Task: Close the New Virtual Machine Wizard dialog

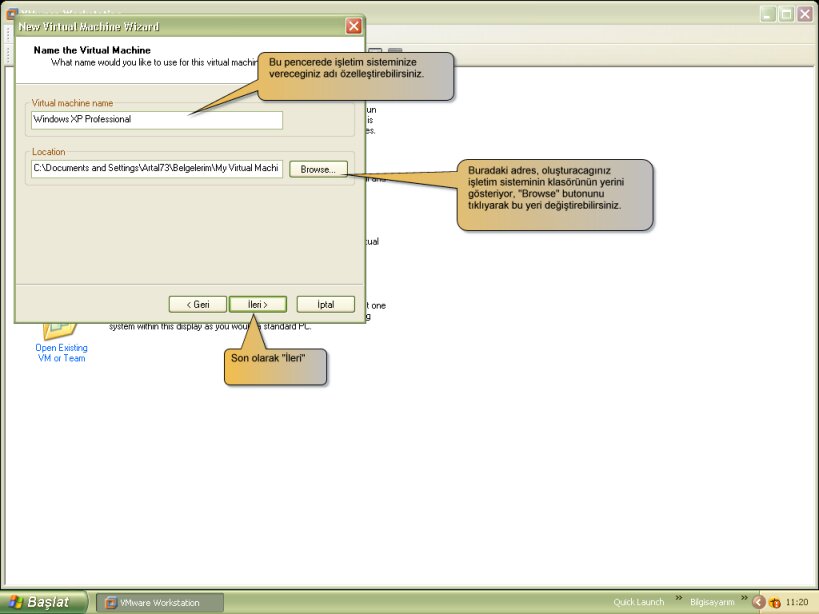Action: (x=354, y=26)
